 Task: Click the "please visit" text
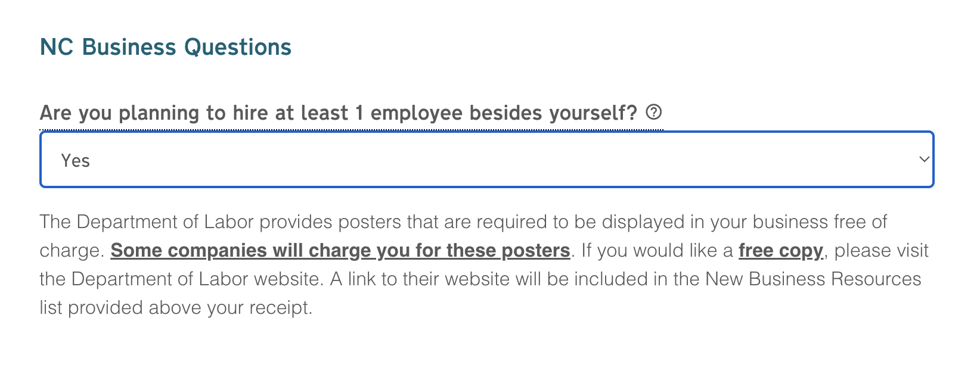tap(881, 250)
